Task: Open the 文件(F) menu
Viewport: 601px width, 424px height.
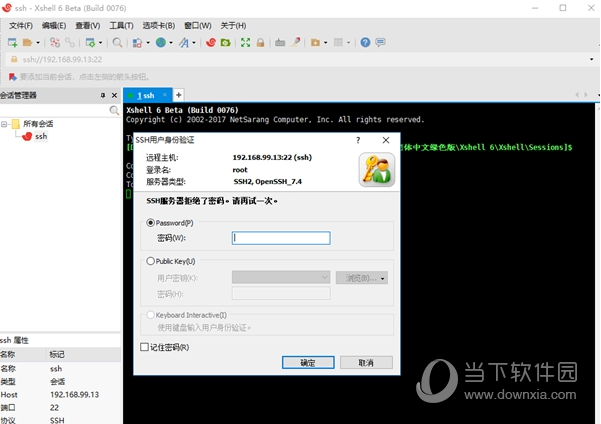Action: pyautogui.click(x=21, y=26)
